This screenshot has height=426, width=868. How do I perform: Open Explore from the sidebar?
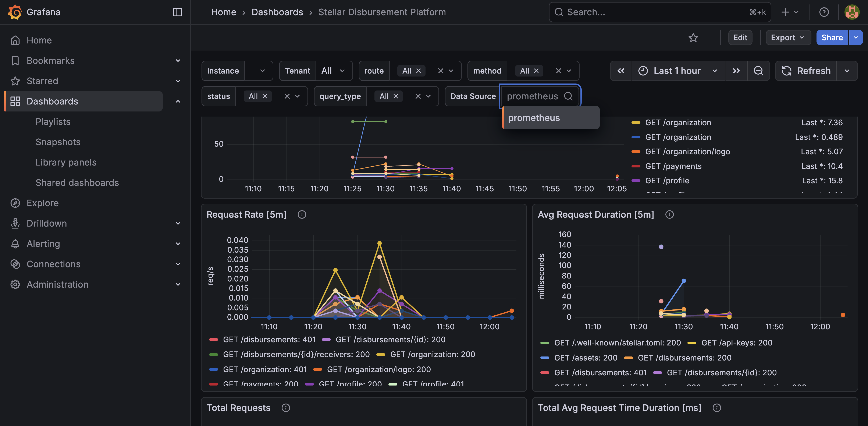click(42, 203)
